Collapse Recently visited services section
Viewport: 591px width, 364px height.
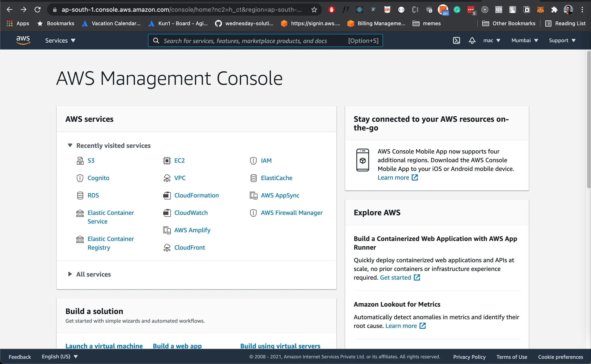(70, 145)
